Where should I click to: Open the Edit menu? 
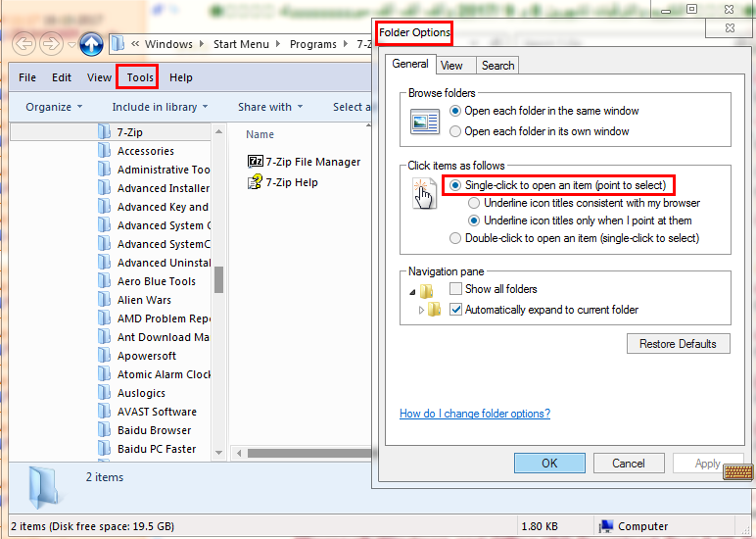coord(62,77)
